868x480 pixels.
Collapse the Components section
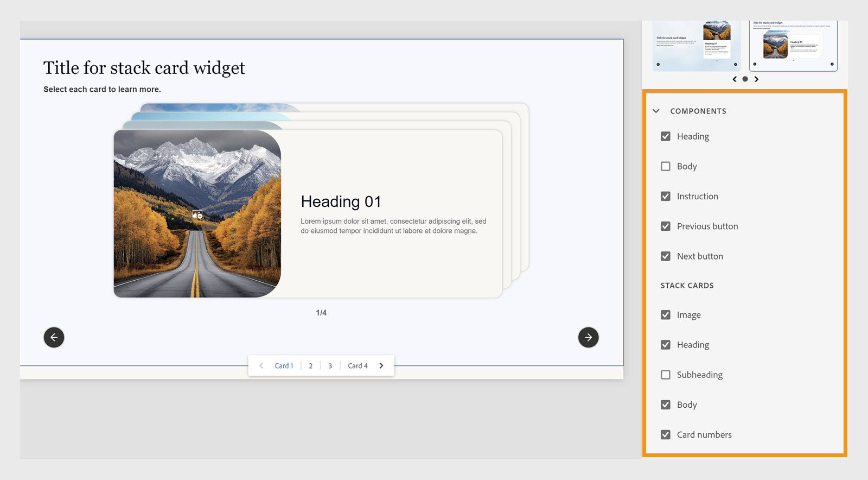pos(656,111)
